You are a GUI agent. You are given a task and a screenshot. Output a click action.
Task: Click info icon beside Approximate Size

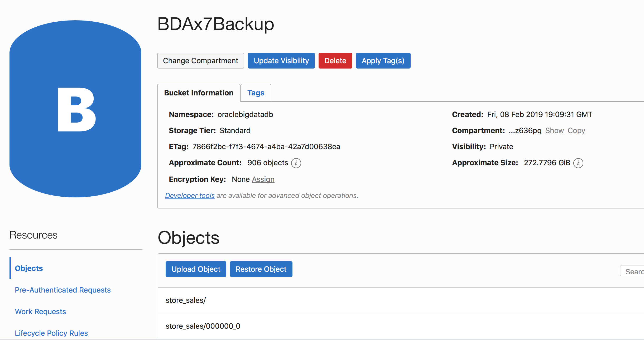pos(578,163)
